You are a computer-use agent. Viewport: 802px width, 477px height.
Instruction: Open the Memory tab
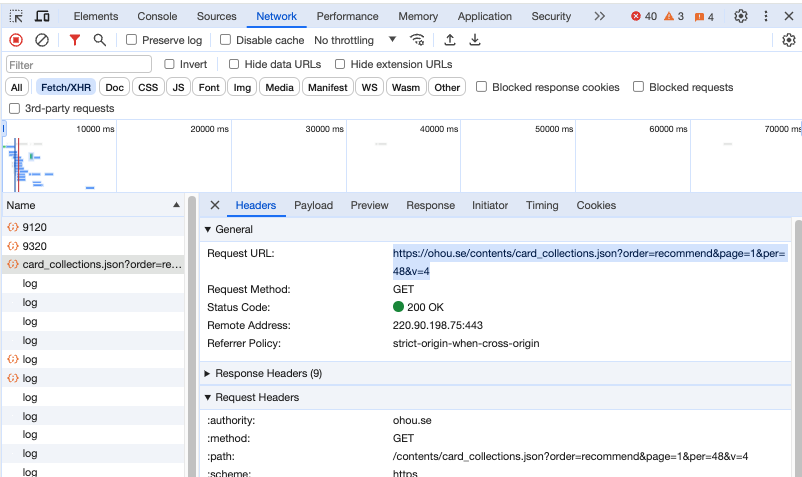coord(418,16)
